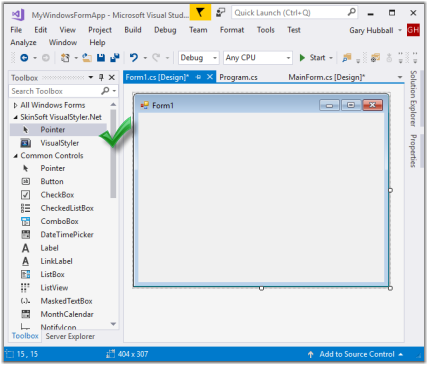Undo the last action
Image resolution: width=428 pixels, height=365 pixels.
[134, 58]
